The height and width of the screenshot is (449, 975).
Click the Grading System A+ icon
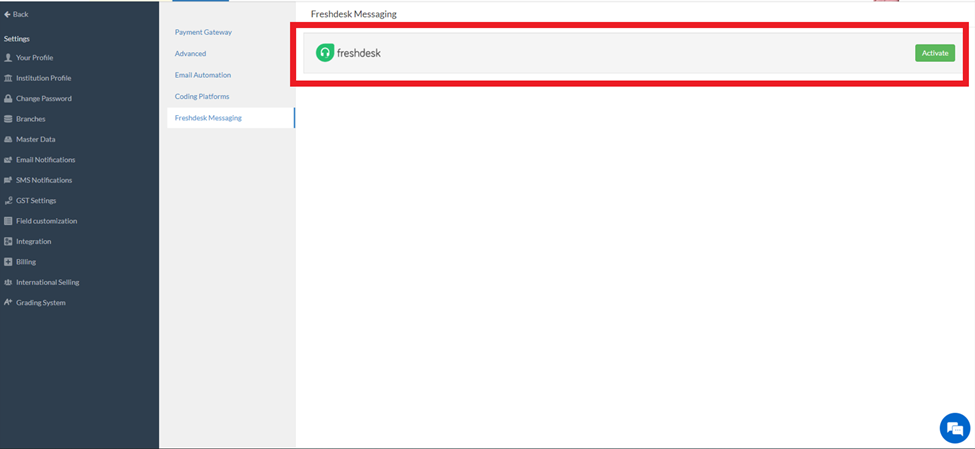8,303
